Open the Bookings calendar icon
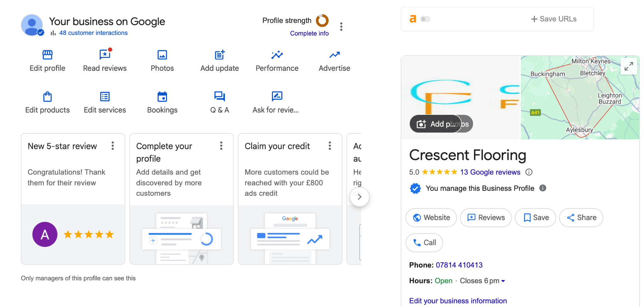The image size is (644, 307). 162,97
